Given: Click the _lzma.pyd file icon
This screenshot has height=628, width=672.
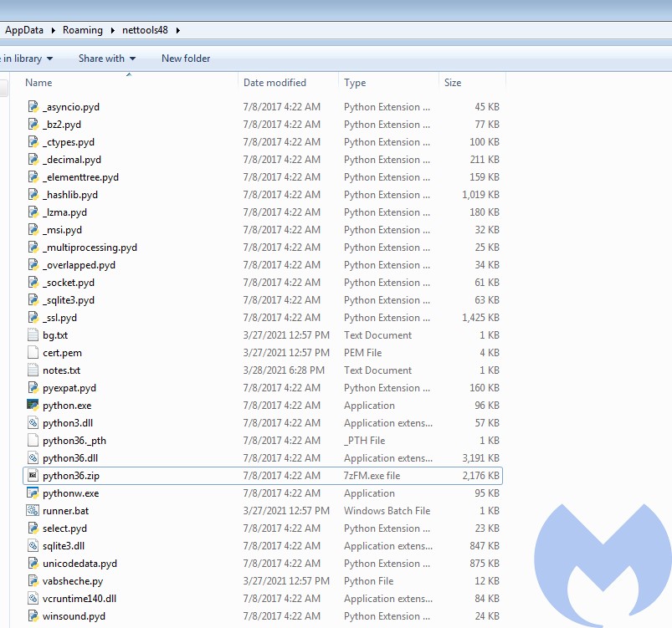Looking at the screenshot, I should pos(33,212).
